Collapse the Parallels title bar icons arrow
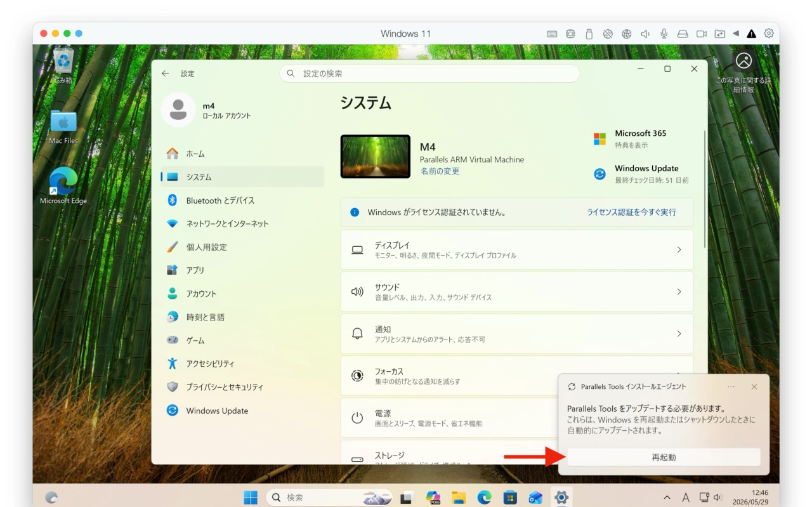Screen dimensions: 812x507 pyautogui.click(x=736, y=34)
